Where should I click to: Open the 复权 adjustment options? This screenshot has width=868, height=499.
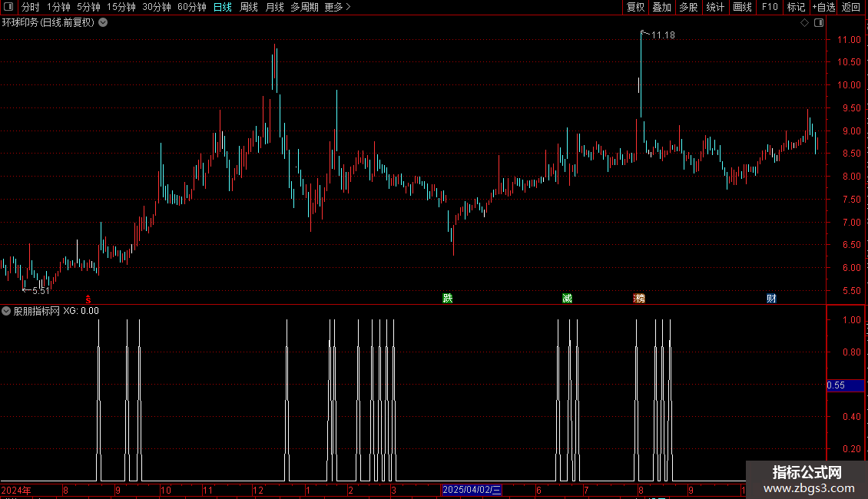tap(635, 7)
